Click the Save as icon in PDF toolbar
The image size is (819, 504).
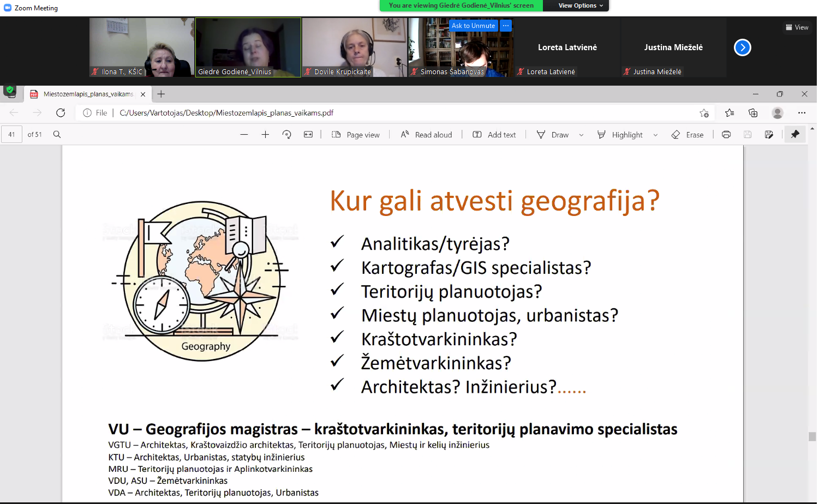point(769,135)
